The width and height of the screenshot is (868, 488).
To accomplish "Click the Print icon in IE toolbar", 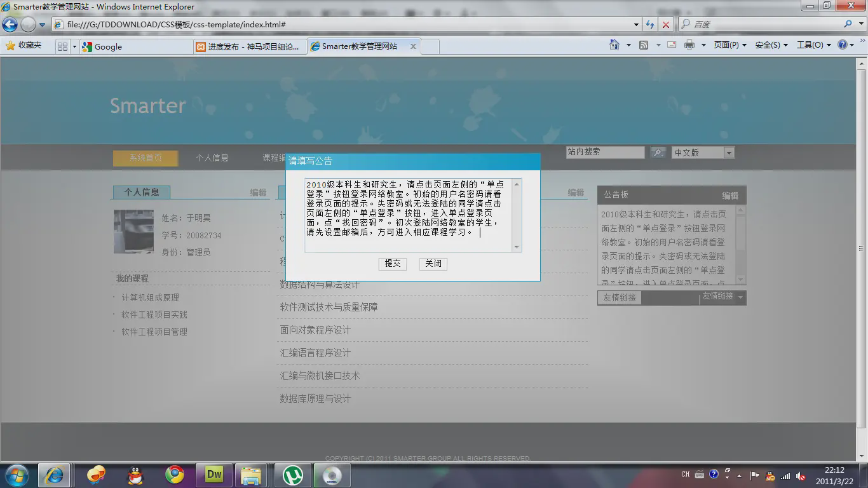I will click(x=689, y=45).
